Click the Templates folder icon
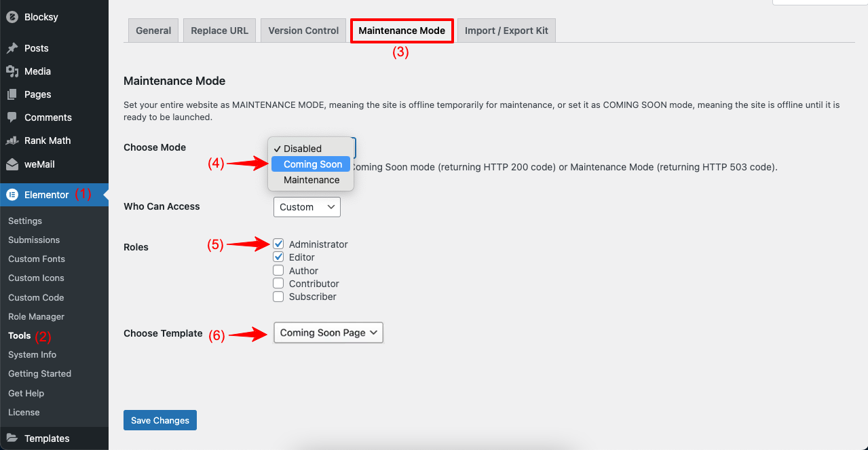 tap(12, 438)
